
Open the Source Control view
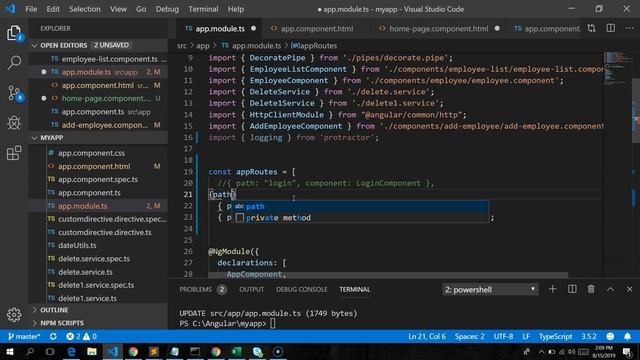click(15, 93)
